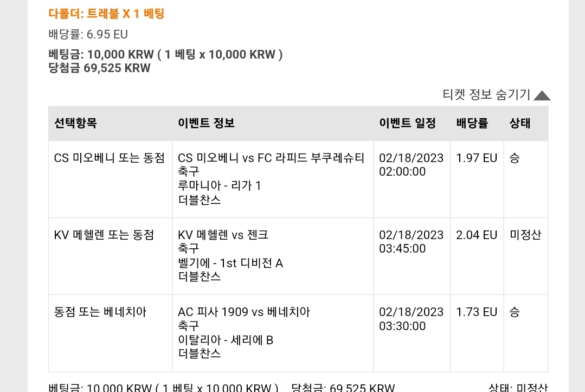Open the CS 미오베니 vs FC 라피드 부쿠레슈티 event
Viewport: 585px width, 392px height.
271,158
